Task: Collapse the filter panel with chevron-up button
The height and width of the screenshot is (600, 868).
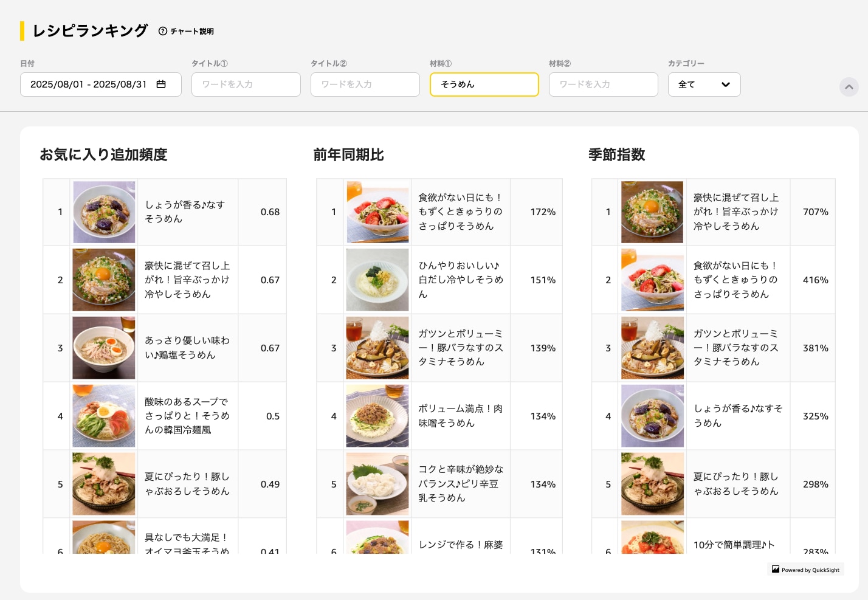Action: click(x=849, y=87)
